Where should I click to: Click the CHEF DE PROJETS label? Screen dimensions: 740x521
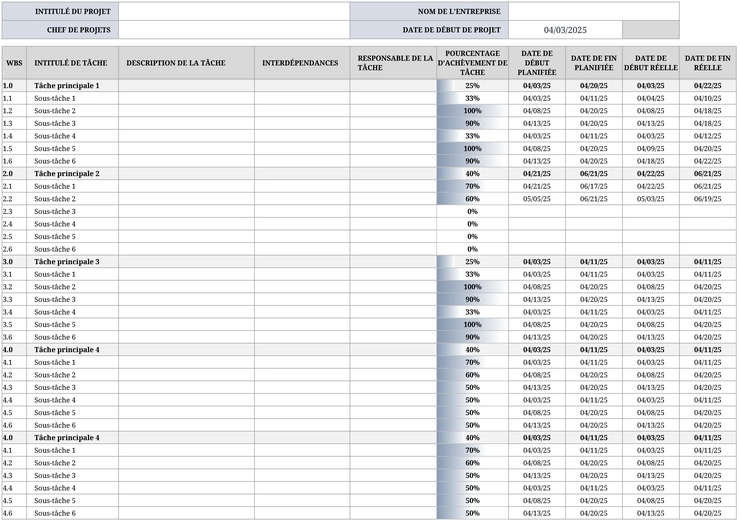pos(78,30)
